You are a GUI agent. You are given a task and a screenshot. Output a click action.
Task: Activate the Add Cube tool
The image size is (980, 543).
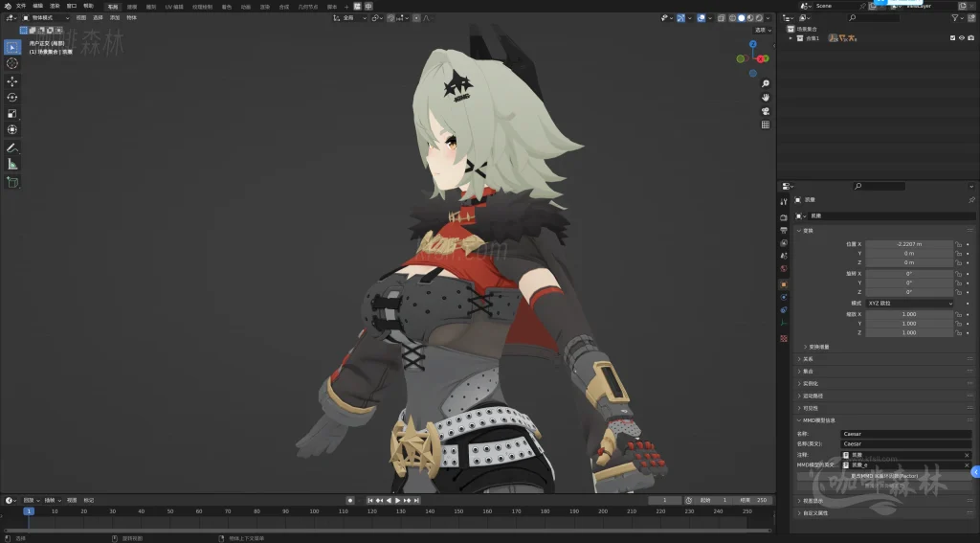click(11, 182)
